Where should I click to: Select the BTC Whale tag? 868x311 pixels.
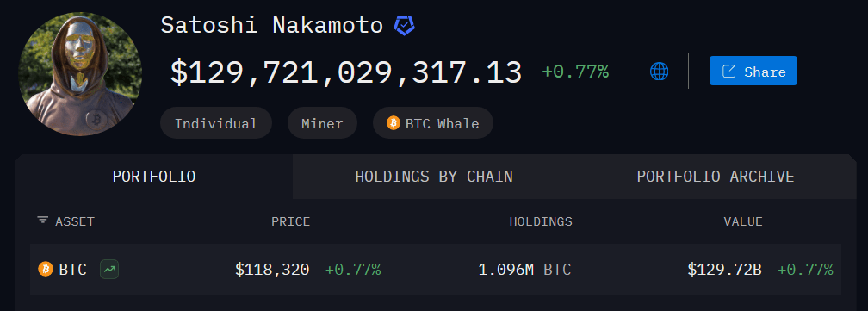pos(433,123)
